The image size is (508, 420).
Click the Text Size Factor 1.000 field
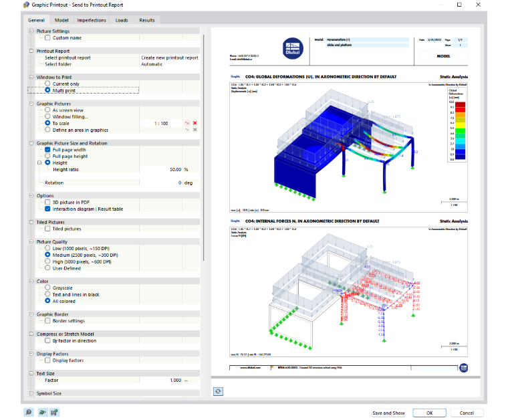click(x=161, y=380)
